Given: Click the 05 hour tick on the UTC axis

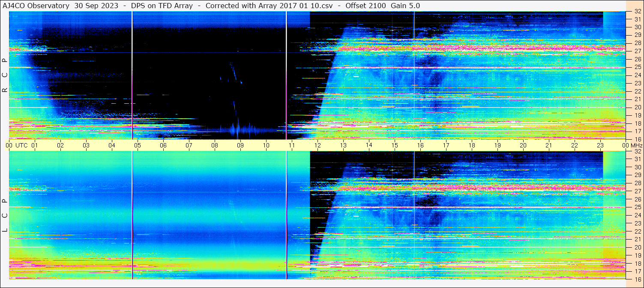Looking at the screenshot, I should pyautogui.click(x=138, y=145).
